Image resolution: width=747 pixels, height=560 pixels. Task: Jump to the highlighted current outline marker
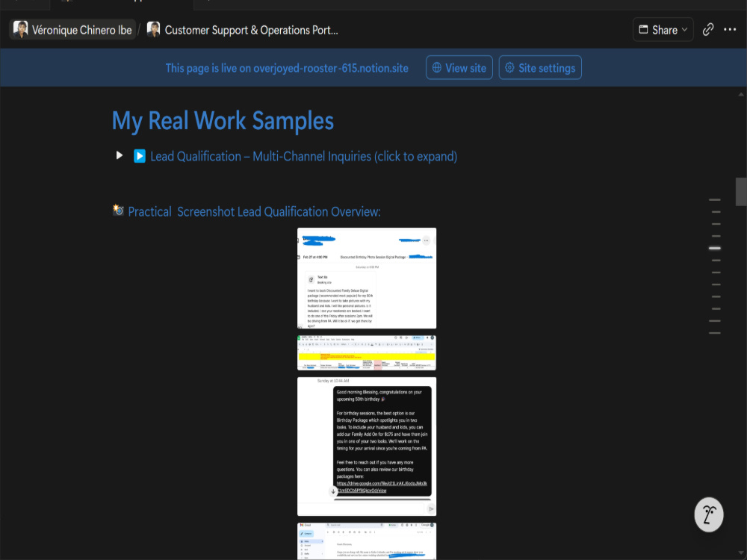pyautogui.click(x=715, y=248)
